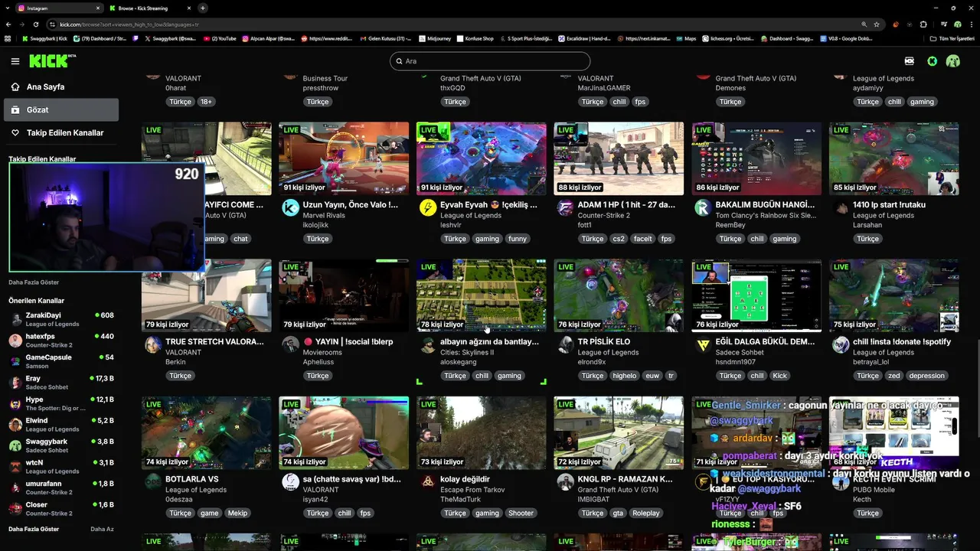Open albayın ağzını da bantlay stream title
Screen dimensions: 980x551
pos(488,342)
